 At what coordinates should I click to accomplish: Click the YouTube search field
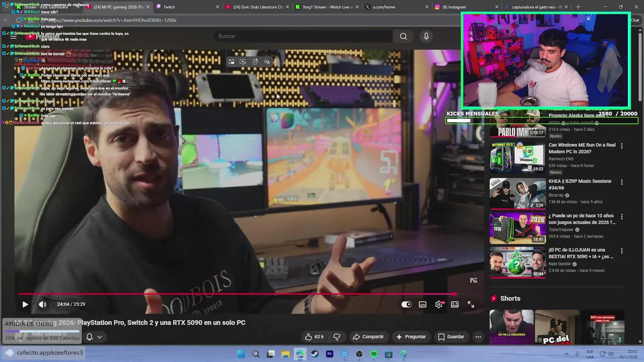point(303,36)
